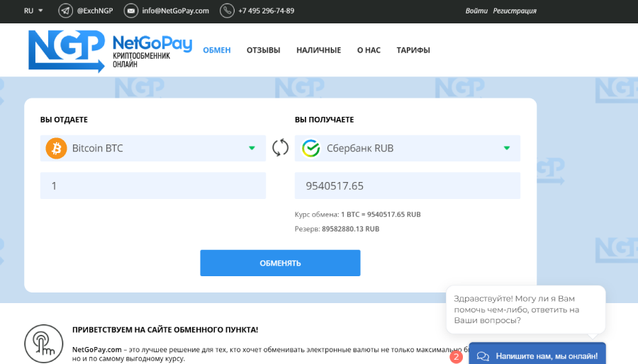
Task: Click the ВЫ ОТДАЕТЕ label
Action: coord(64,120)
